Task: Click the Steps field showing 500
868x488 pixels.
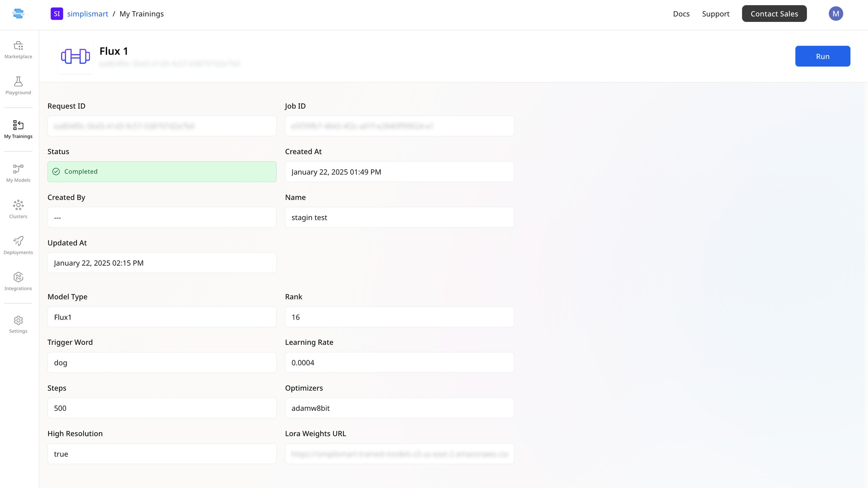Action: click(x=162, y=408)
